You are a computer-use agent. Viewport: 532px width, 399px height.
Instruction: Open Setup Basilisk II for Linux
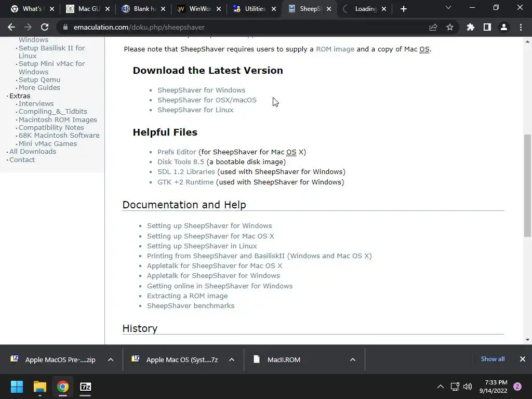pos(51,52)
